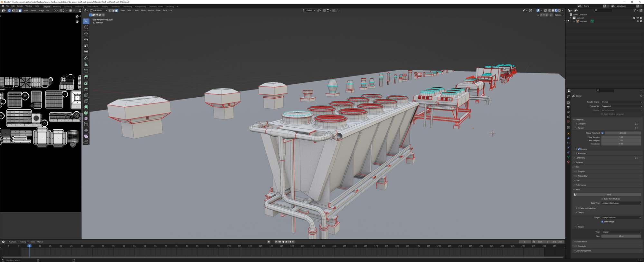Select the Rip Region tool
Image resolution: width=644 pixels, height=262 pixels.
coord(86,142)
